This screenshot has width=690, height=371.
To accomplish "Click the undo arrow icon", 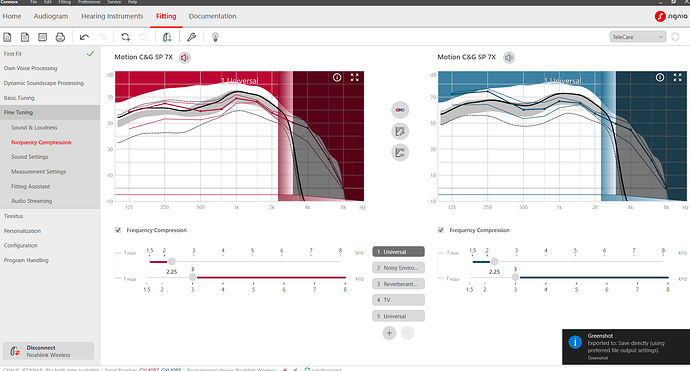I will (84, 37).
